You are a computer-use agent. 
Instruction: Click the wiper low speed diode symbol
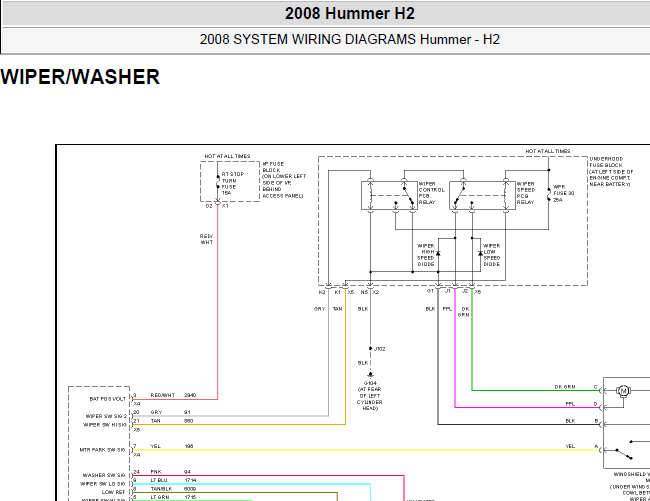point(480,253)
